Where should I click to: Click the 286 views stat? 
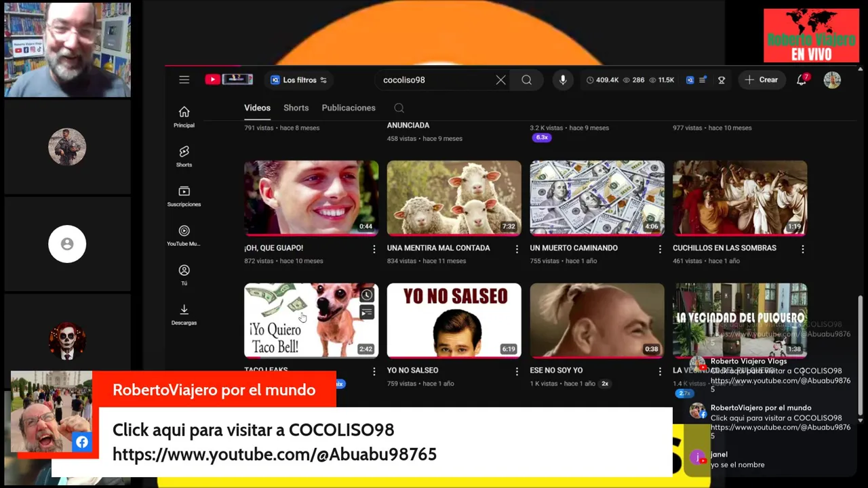click(633, 80)
